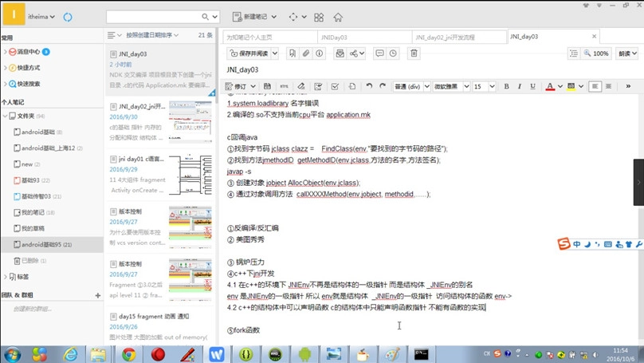Toggle center alignment

tap(608, 86)
